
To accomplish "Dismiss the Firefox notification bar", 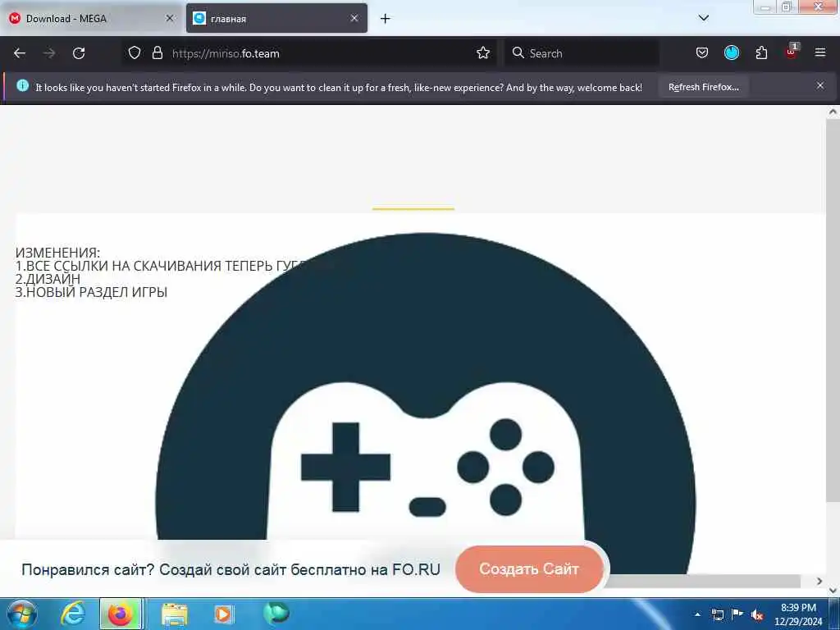I will click(820, 85).
